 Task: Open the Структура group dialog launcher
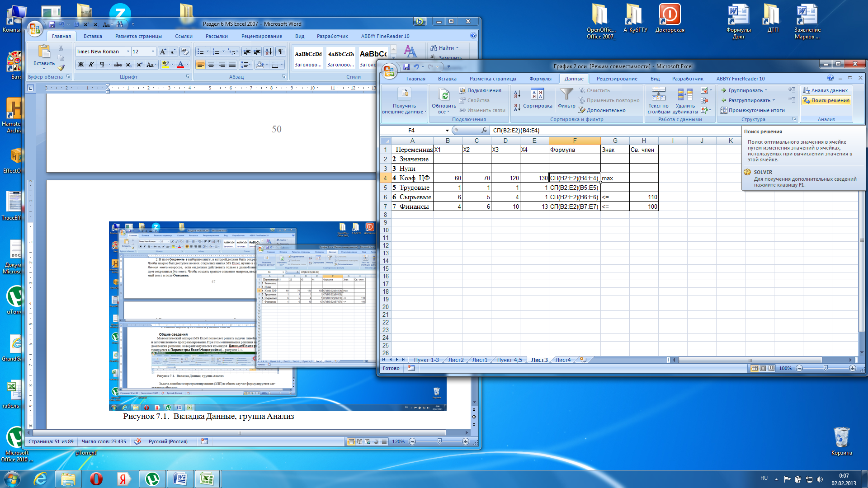[794, 119]
